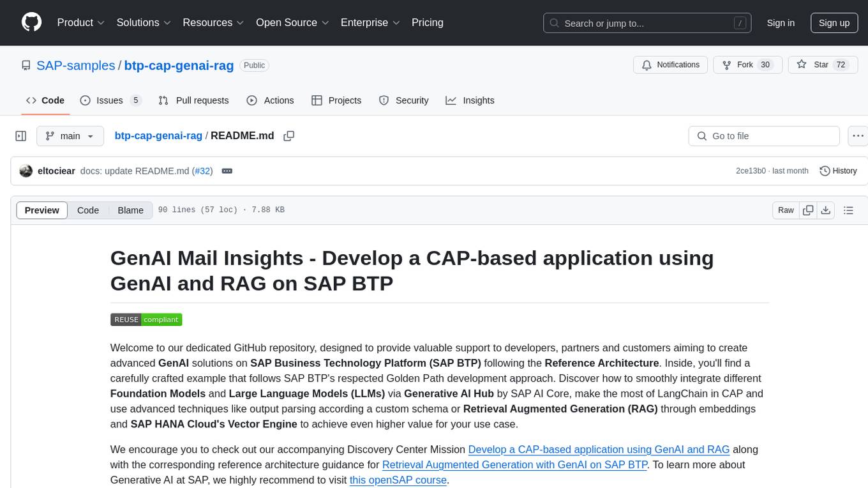
Task: Expand the Solutions menu
Action: point(144,22)
